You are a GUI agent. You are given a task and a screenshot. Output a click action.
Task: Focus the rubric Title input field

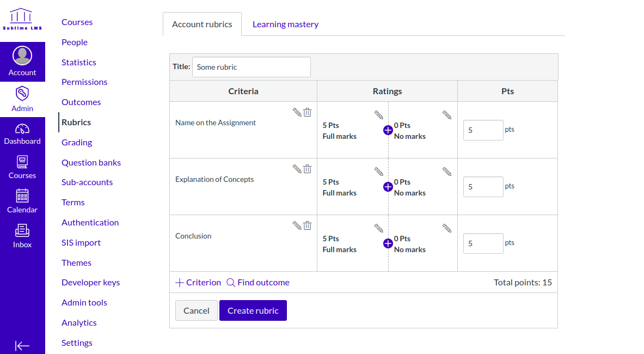251,67
